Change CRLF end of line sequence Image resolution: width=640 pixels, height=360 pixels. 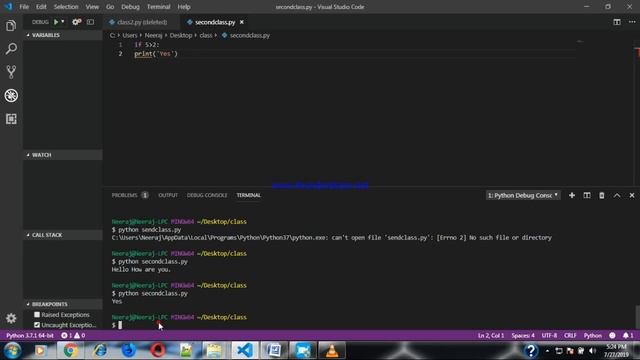tap(570, 336)
